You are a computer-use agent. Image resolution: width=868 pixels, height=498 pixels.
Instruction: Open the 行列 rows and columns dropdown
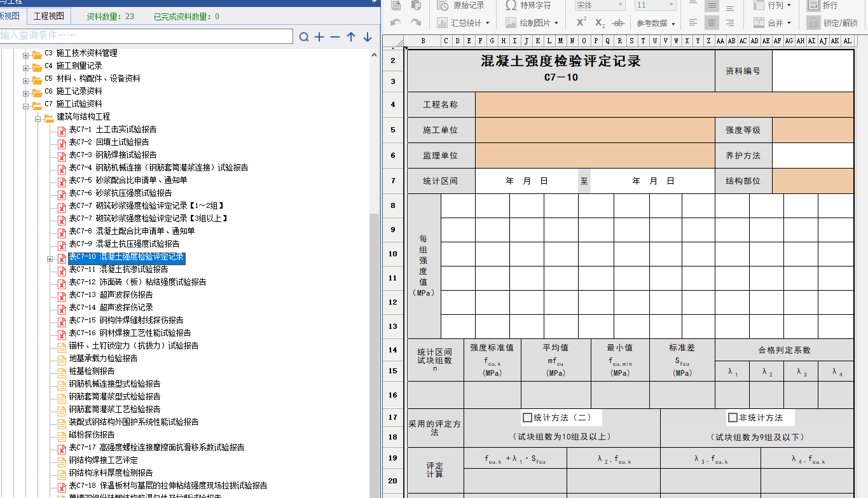[x=772, y=5]
